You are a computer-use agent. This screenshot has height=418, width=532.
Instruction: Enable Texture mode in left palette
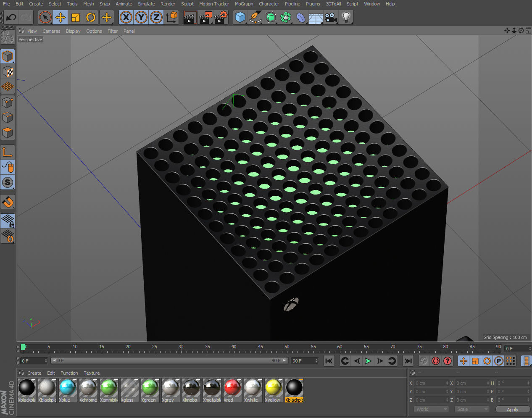pos(8,71)
